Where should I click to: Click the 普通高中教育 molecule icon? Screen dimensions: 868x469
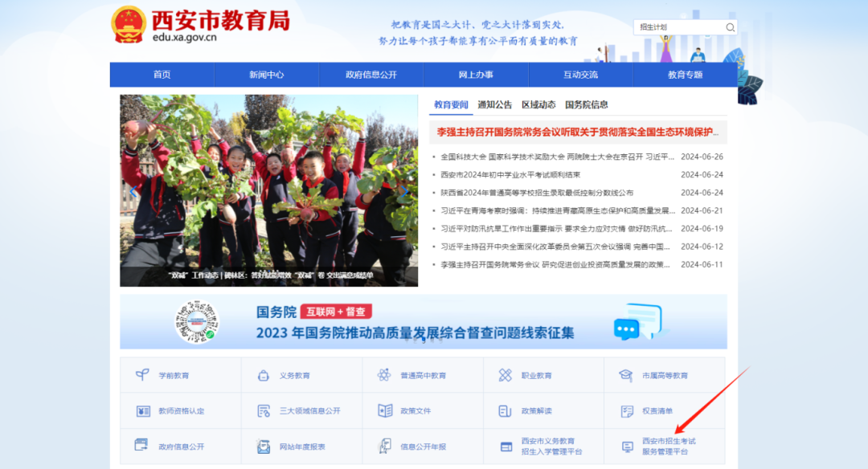click(x=383, y=374)
